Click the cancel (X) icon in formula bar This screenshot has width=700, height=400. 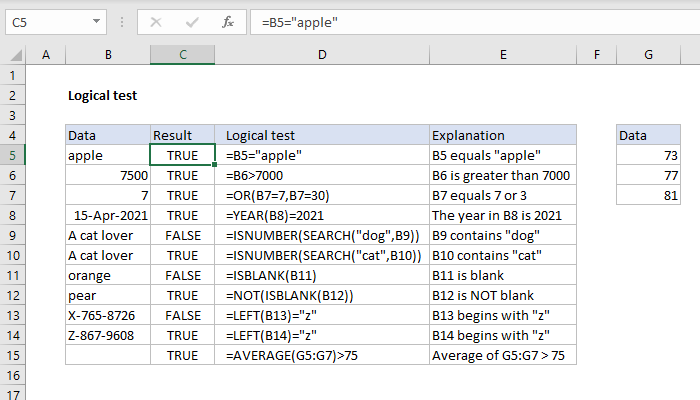(x=157, y=21)
